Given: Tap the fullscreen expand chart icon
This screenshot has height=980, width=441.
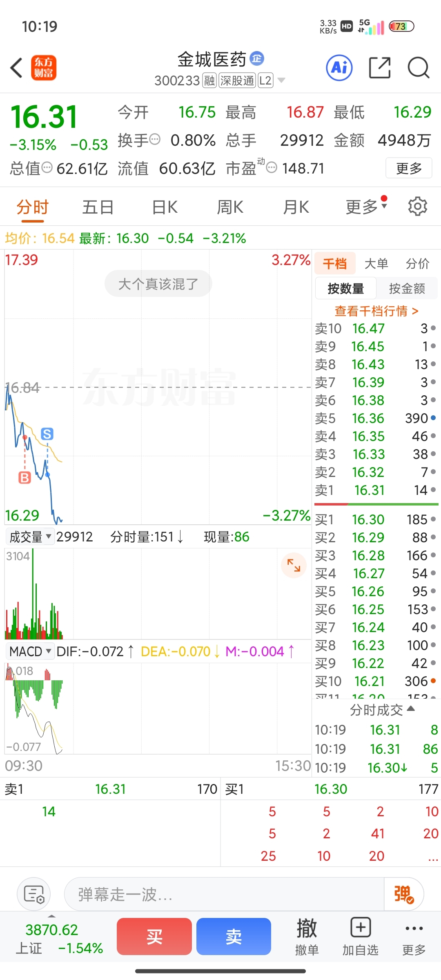Looking at the screenshot, I should 294,565.
